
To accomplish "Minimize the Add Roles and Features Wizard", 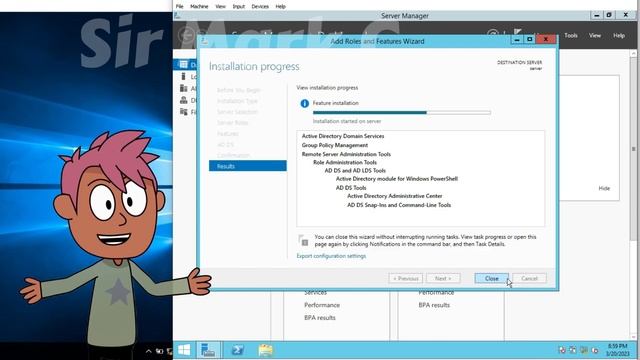I will tap(517, 39).
